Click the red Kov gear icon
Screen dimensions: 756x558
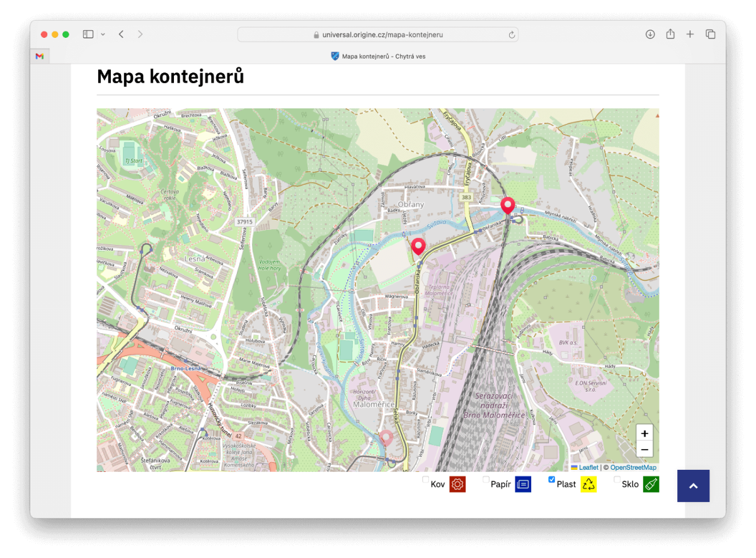tap(457, 484)
